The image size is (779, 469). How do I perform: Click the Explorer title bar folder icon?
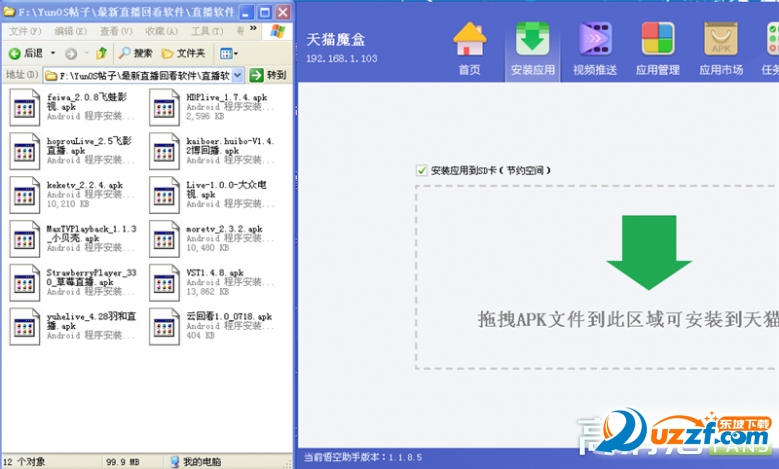pyautogui.click(x=9, y=11)
